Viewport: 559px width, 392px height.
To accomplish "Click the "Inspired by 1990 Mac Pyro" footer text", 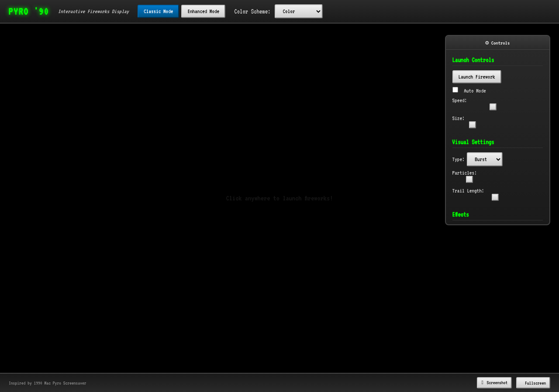I will coord(48,383).
